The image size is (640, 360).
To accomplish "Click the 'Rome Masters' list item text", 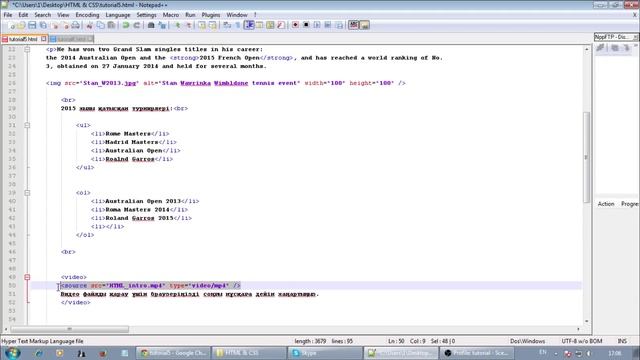I will click(128, 133).
